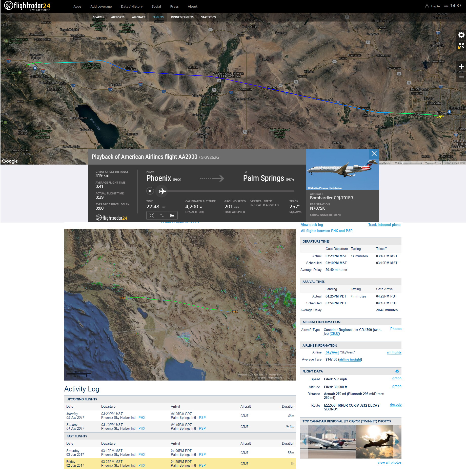Click the Martin Pinnau Jetphotos credit
The width and height of the screenshot is (466, 476).
click(325, 188)
